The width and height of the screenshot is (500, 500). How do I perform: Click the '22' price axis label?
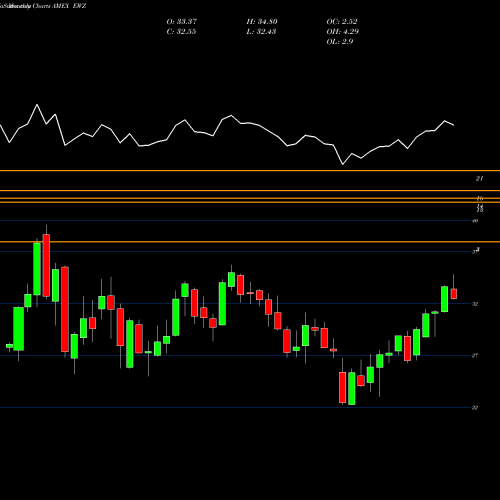pyautogui.click(x=475, y=408)
